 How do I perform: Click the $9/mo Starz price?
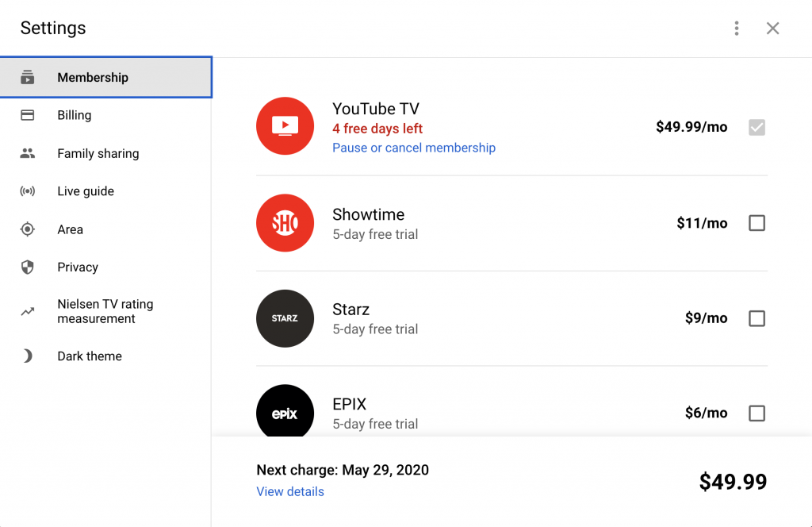[x=706, y=318]
